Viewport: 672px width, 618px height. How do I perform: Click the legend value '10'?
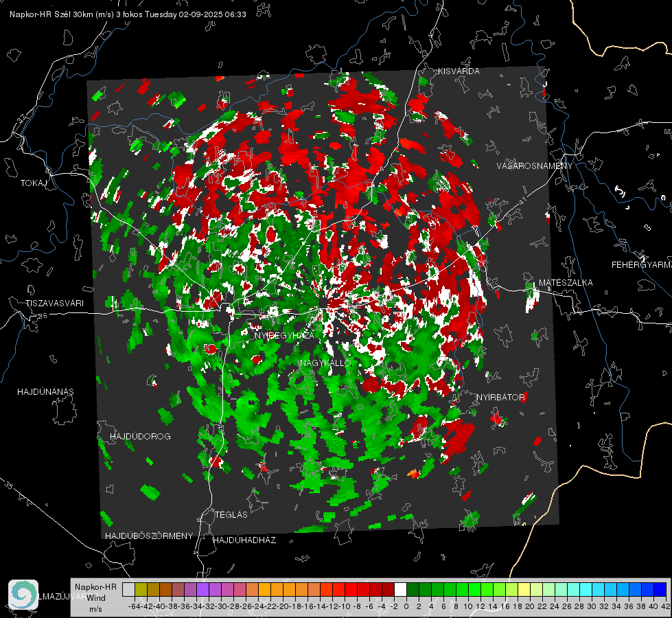coord(468,606)
